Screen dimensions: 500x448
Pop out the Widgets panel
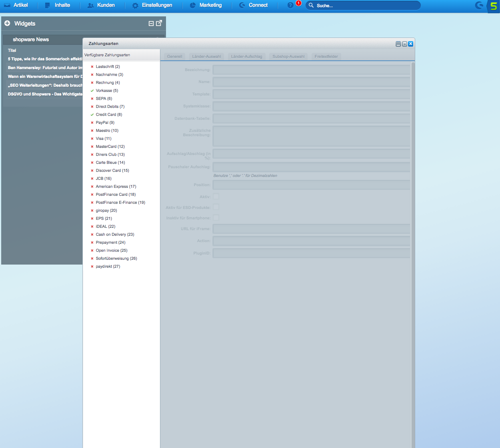tap(159, 23)
